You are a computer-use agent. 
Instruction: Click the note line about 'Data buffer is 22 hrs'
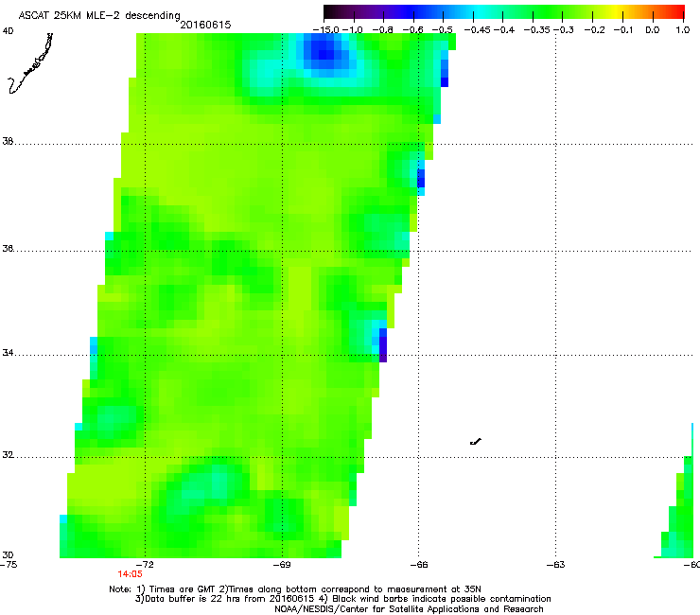click(342, 599)
